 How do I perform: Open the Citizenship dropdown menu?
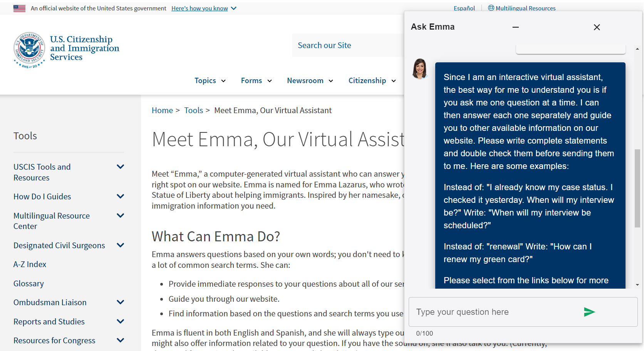click(x=372, y=80)
